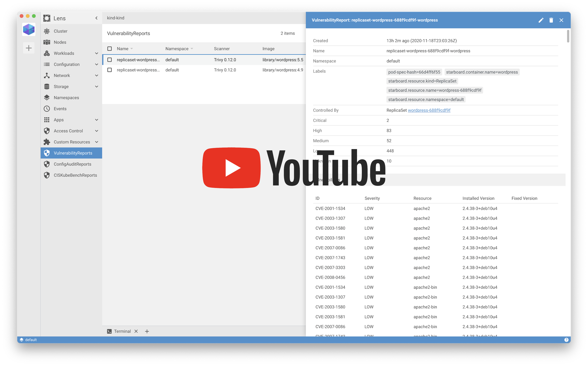Switch to the Terminal tab
This screenshot has width=588, height=366.
click(122, 331)
